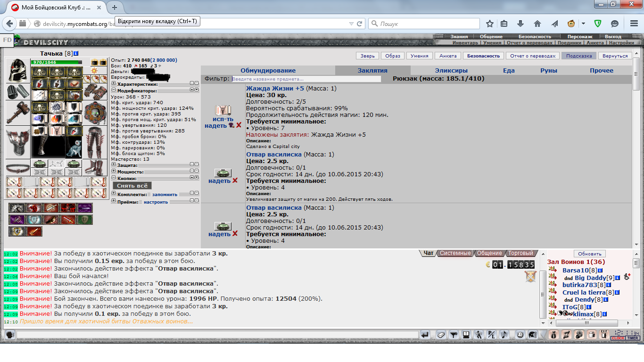Click the Подсказка button
This screenshot has height=362, width=644.
578,56
